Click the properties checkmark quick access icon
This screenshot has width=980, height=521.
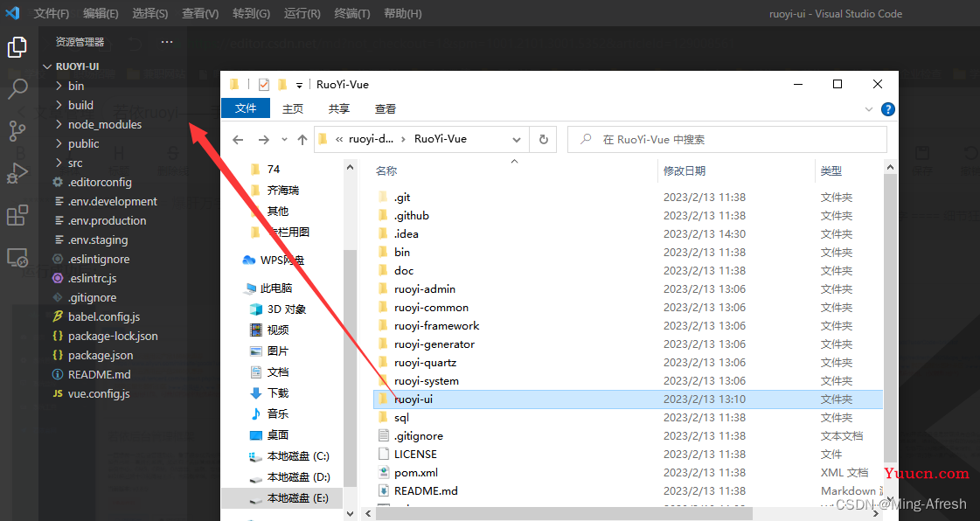pyautogui.click(x=264, y=85)
